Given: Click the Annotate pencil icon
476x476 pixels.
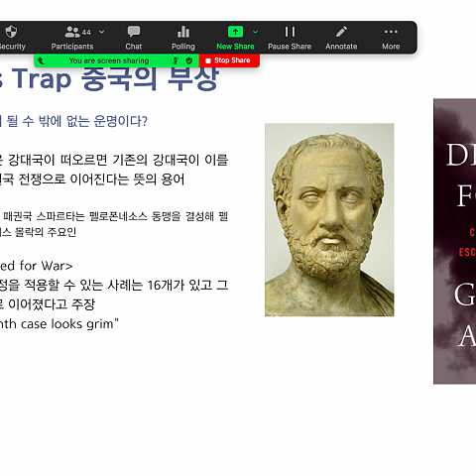Looking at the screenshot, I should pyautogui.click(x=341, y=32).
